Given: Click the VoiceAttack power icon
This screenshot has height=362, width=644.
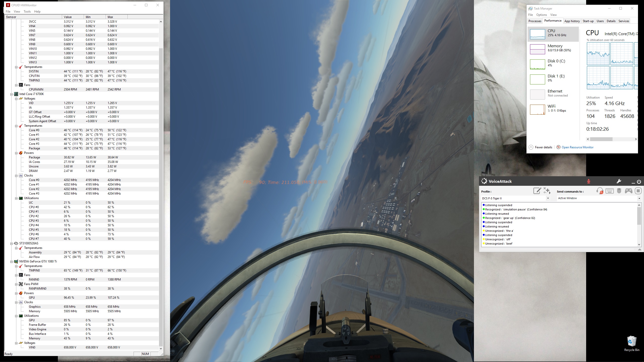Looking at the screenshot, I should [639, 182].
